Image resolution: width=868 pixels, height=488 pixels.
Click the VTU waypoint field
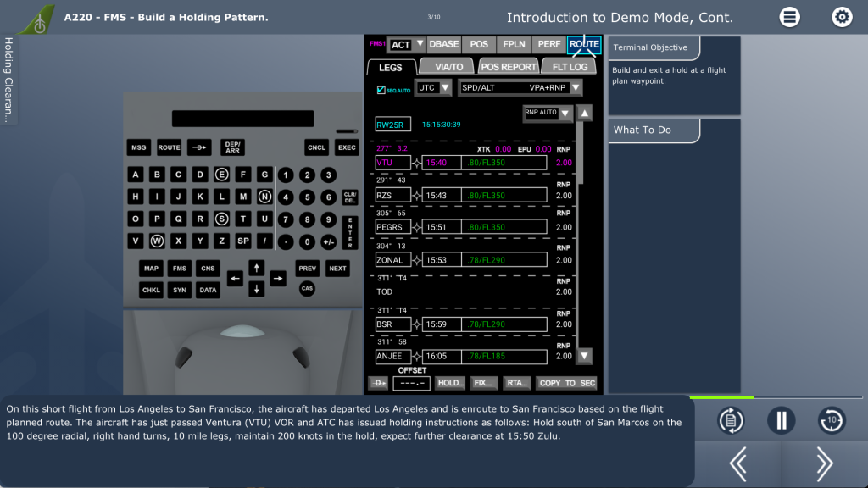(x=392, y=163)
